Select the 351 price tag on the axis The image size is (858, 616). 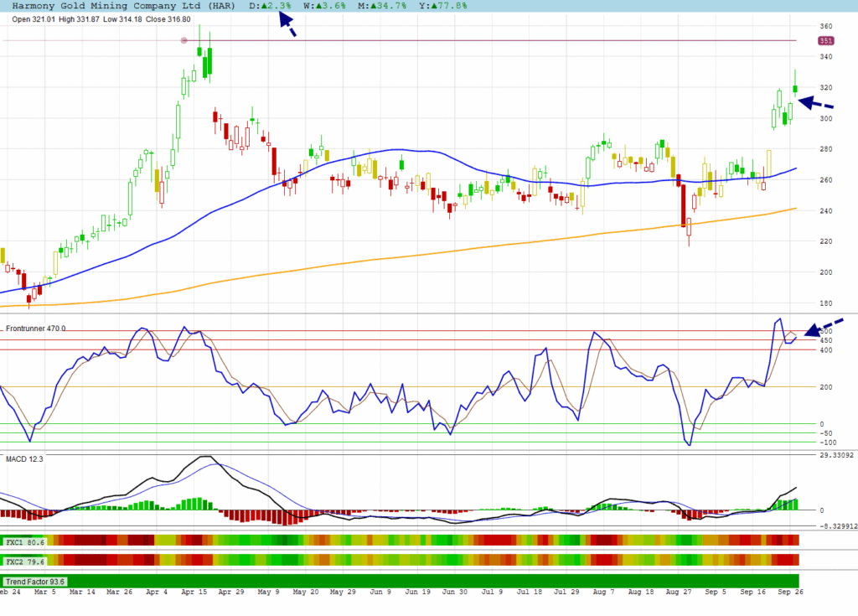click(825, 40)
